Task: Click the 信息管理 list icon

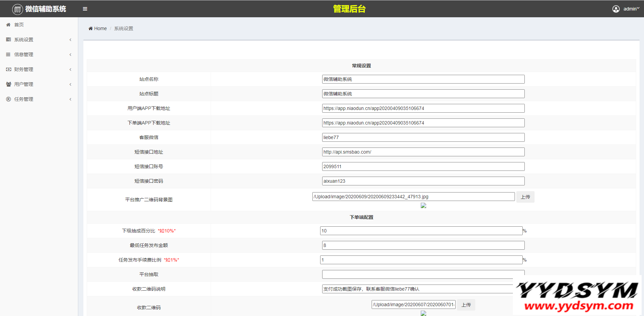Action: click(8, 54)
